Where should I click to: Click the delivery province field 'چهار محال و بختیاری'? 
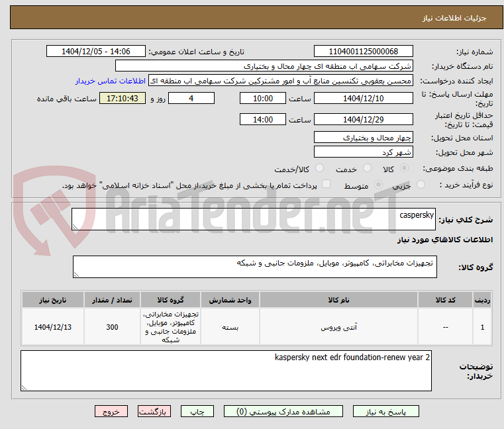(363, 137)
